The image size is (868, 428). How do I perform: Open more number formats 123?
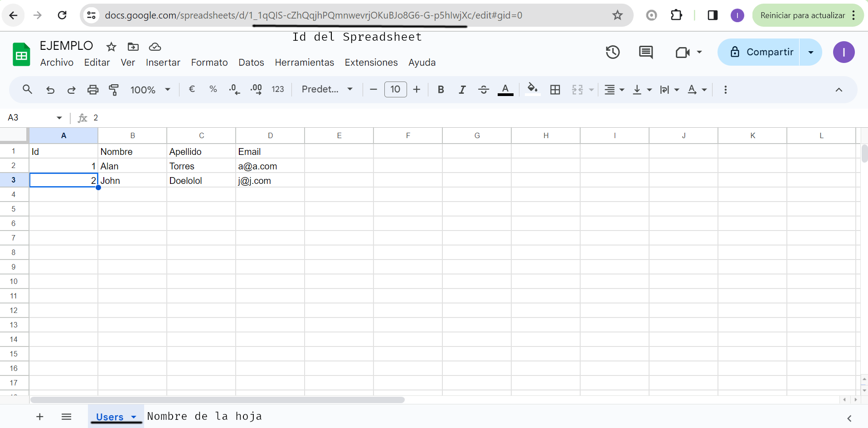pyautogui.click(x=278, y=89)
